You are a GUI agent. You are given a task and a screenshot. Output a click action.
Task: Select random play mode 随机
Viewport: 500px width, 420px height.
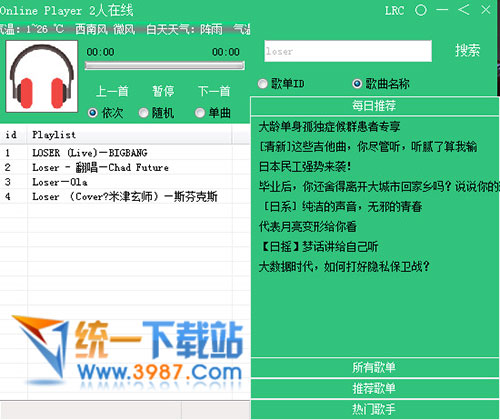(x=156, y=113)
